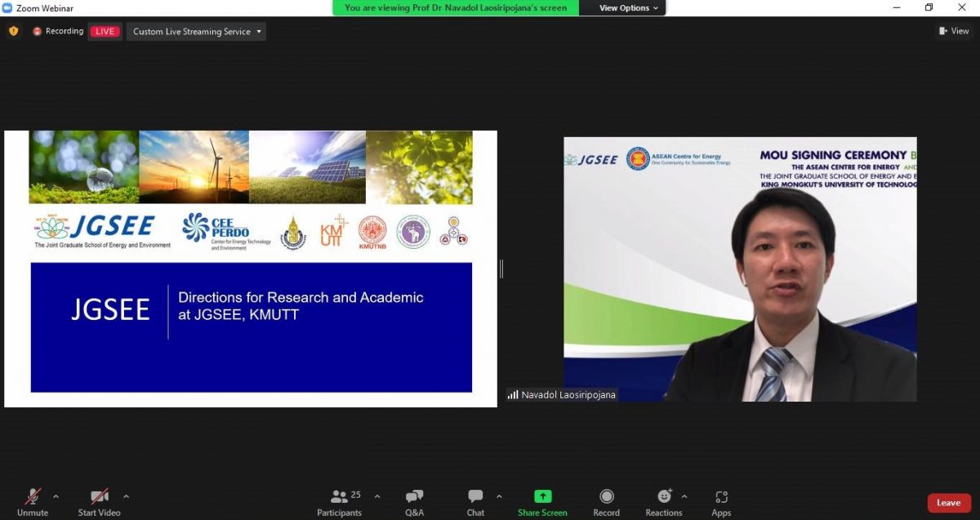Open Custom Live Streaming Service dropdown
Image resolution: width=980 pixels, height=520 pixels.
tap(197, 32)
